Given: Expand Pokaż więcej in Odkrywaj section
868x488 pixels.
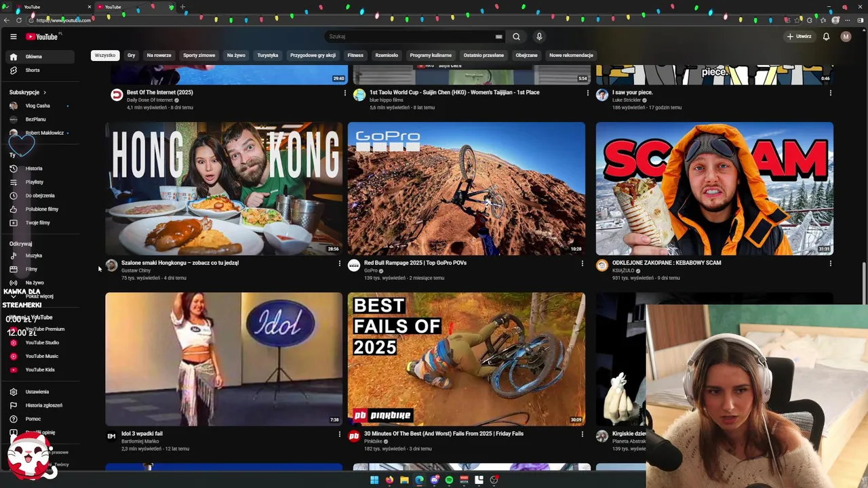Looking at the screenshot, I should click(39, 296).
